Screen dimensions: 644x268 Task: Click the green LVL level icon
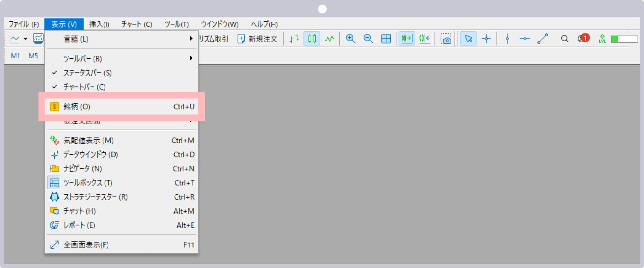pos(602,39)
